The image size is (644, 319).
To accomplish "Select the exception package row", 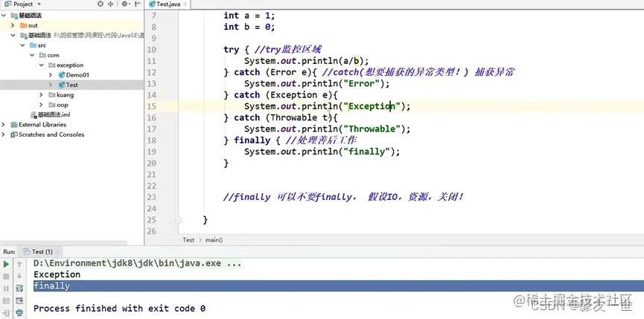I will click(x=72, y=65).
